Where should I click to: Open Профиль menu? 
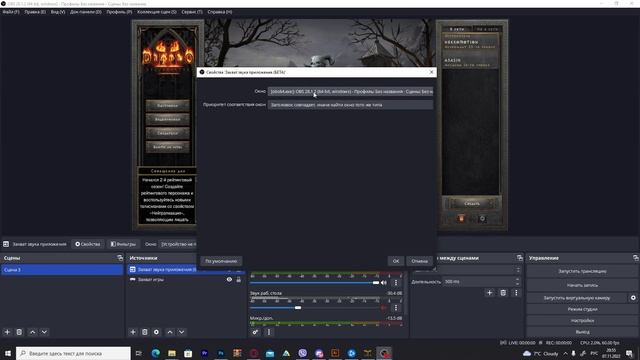coord(119,12)
